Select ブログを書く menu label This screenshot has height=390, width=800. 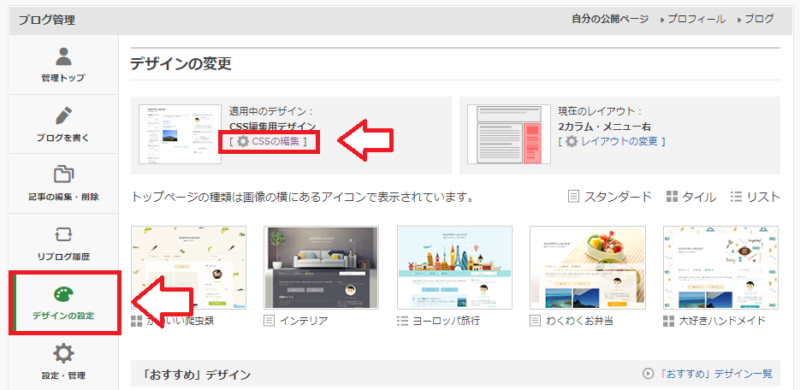click(63, 138)
